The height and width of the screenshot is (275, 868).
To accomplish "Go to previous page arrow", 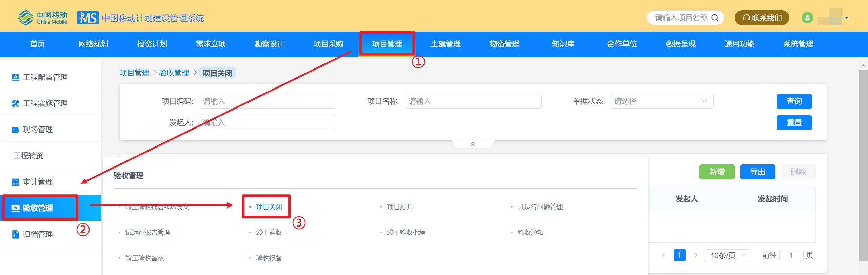I will pos(664,255).
